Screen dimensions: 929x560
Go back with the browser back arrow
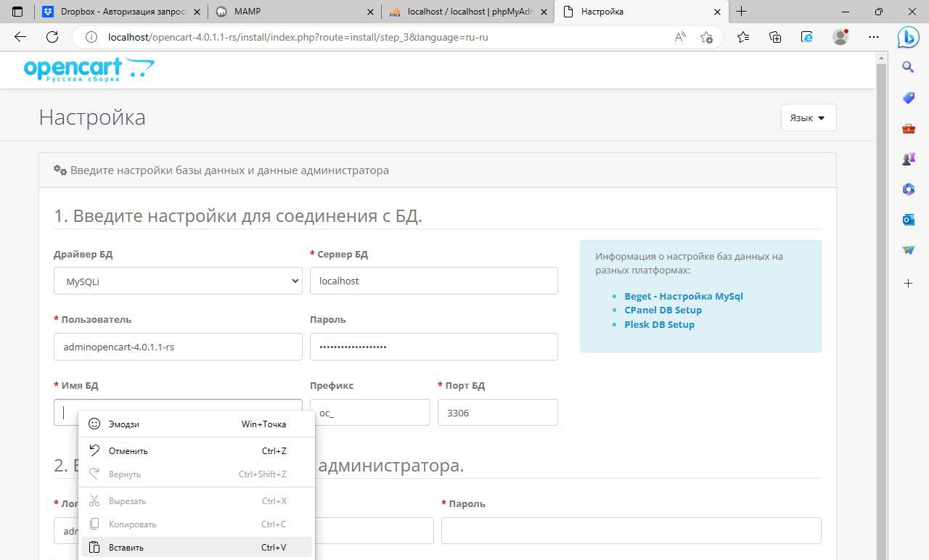(20, 37)
